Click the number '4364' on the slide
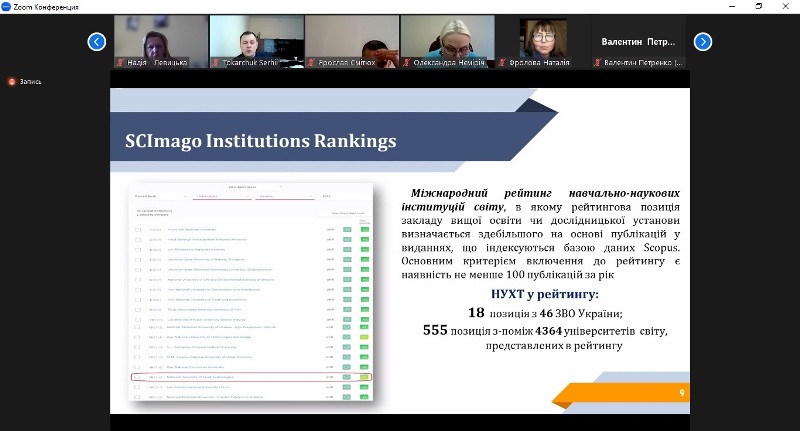Viewport: 800px width, 431px height. point(548,331)
